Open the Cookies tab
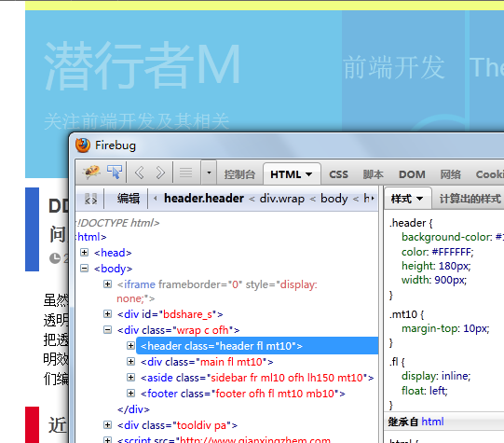Viewport: 504px width, 443px height. pos(490,174)
